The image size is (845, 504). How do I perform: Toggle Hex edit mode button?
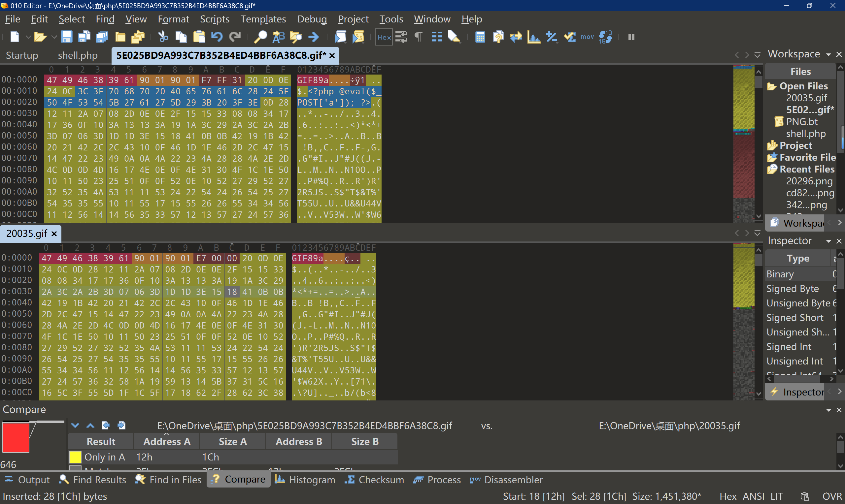click(384, 37)
